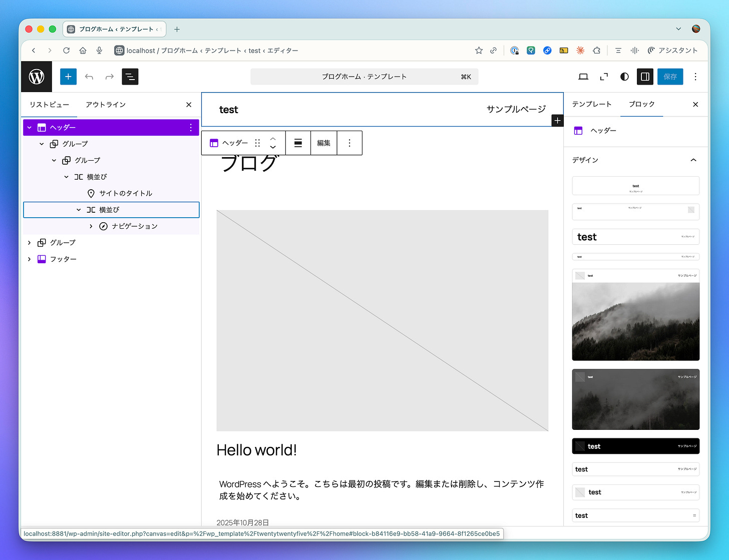Select the misty forest header design thumbnail

coord(636,315)
